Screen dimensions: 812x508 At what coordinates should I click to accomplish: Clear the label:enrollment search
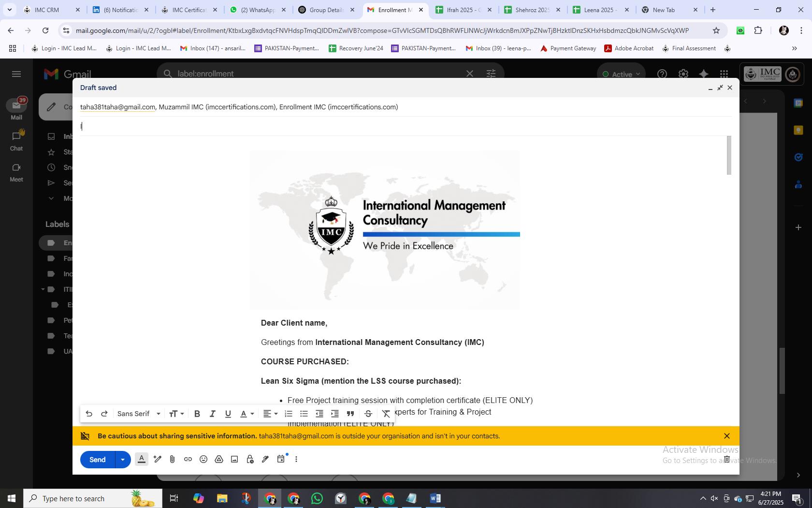coord(469,74)
